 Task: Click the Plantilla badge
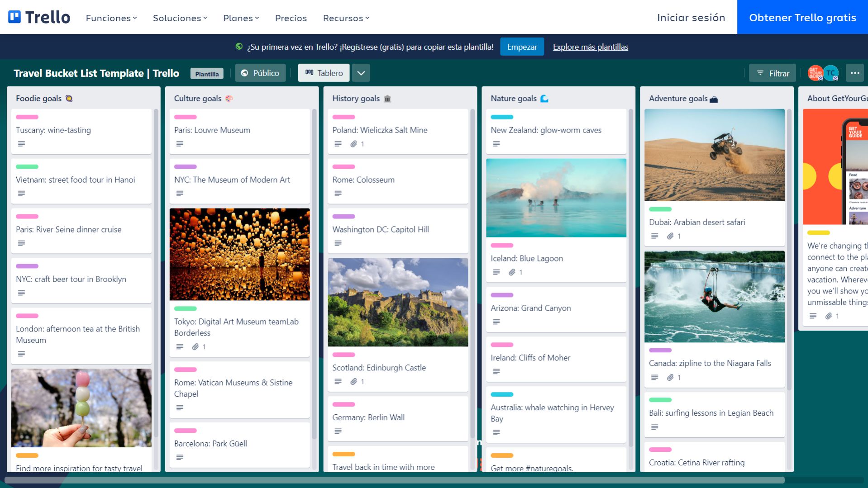(207, 74)
